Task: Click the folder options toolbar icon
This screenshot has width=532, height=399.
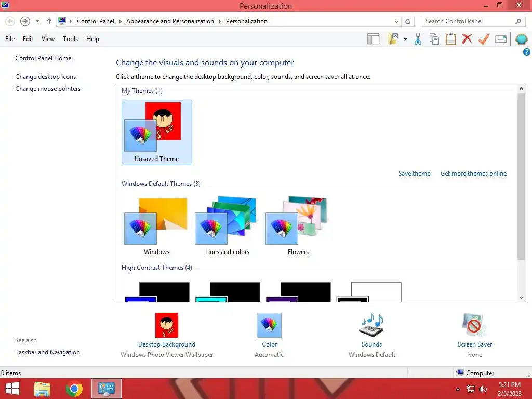Action: (x=393, y=39)
